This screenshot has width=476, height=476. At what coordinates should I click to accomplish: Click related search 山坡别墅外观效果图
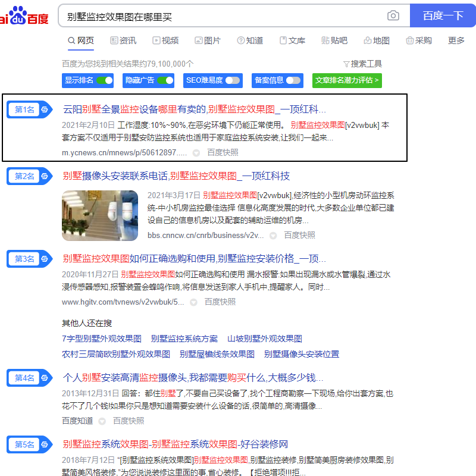[x=265, y=339]
